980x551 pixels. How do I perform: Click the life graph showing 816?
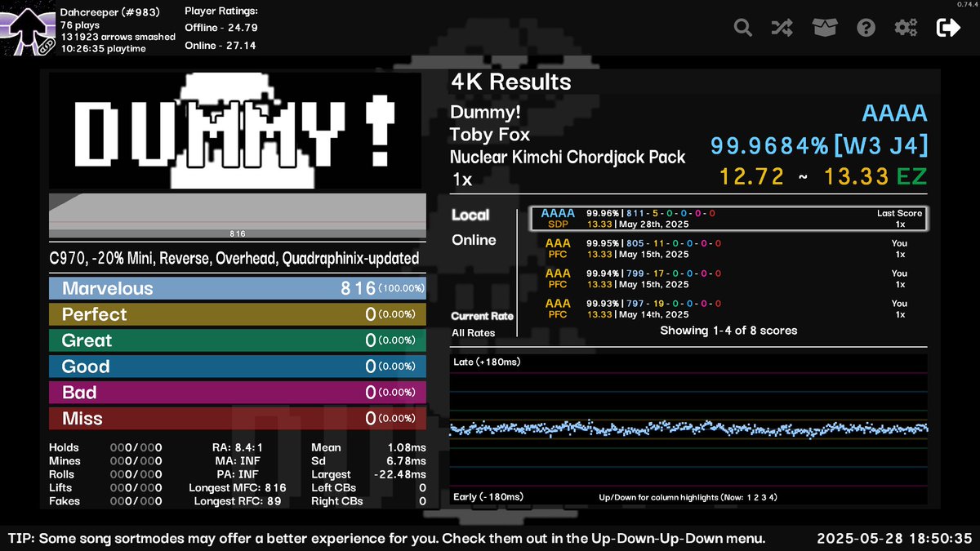pos(238,216)
